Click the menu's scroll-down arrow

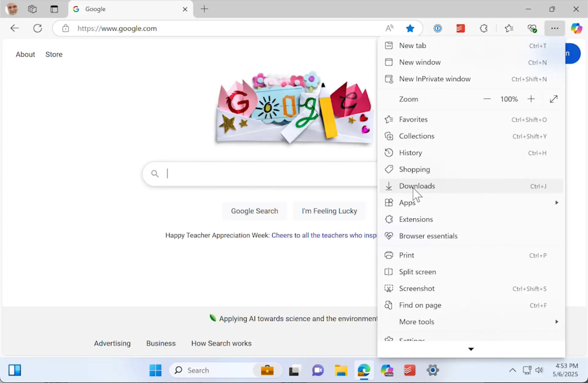pyautogui.click(x=471, y=349)
